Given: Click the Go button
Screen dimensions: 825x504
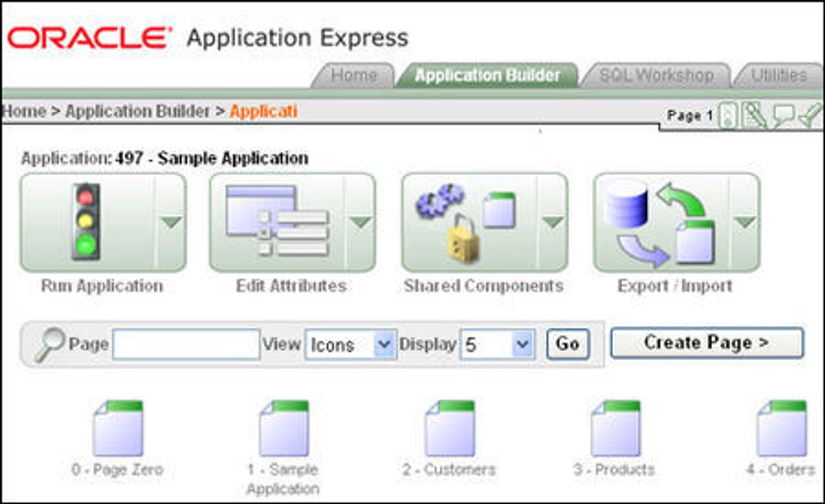Looking at the screenshot, I should point(568,344).
